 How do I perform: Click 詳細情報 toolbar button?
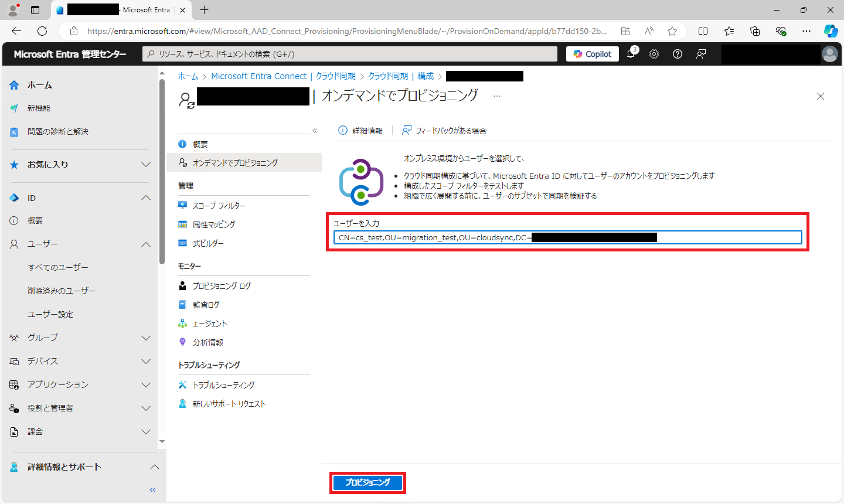(360, 131)
